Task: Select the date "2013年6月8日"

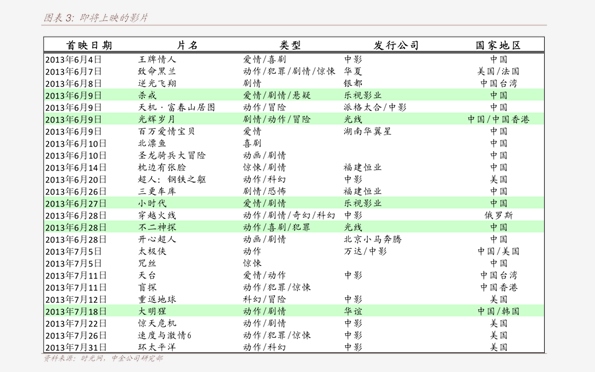Action: [74, 84]
